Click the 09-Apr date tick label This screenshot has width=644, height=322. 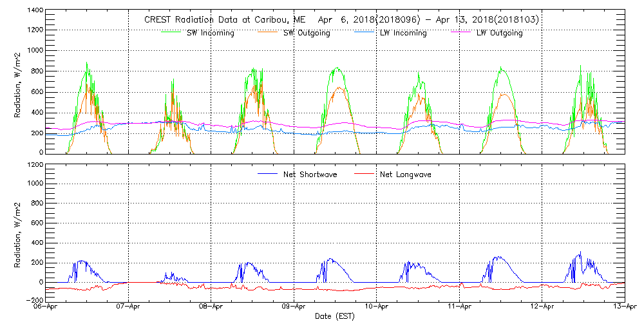(294, 308)
